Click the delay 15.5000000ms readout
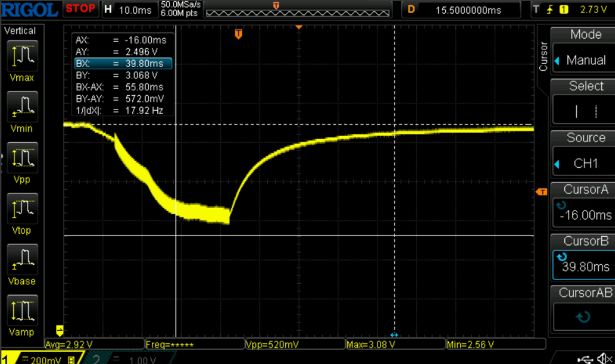Viewport: 615px width, 364px height. coord(468,10)
